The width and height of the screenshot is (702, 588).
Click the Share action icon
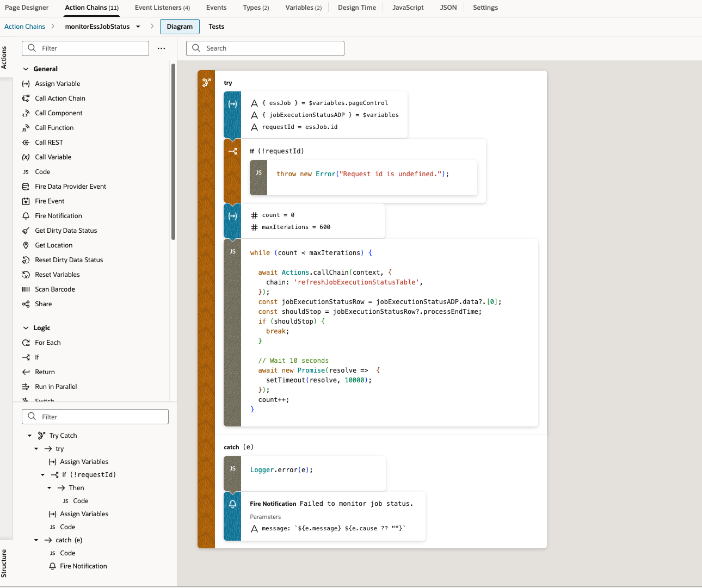click(x=26, y=304)
